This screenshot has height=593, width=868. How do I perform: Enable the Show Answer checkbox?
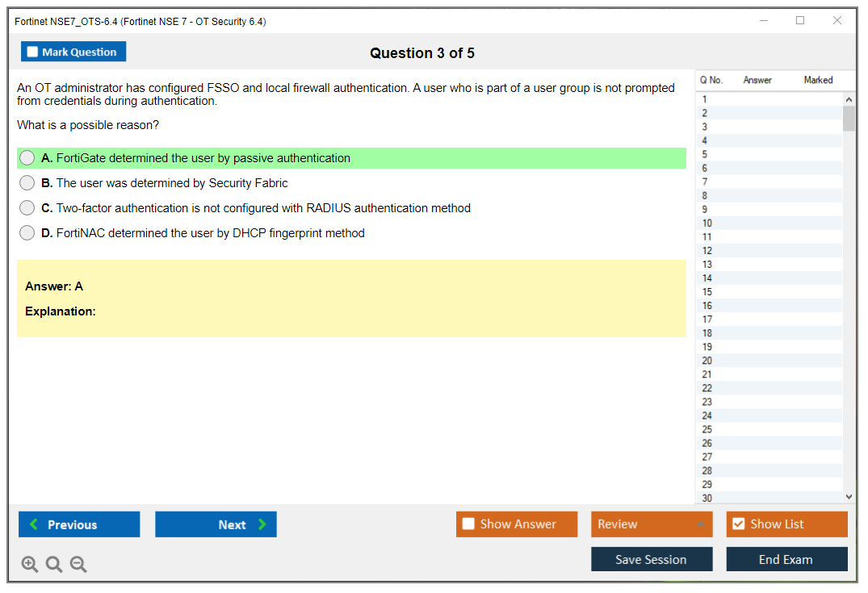click(x=468, y=524)
